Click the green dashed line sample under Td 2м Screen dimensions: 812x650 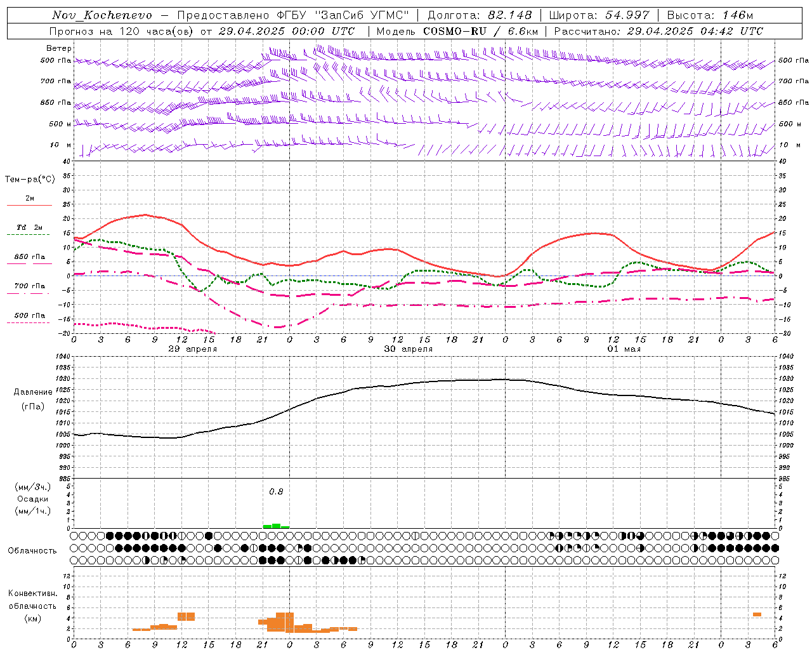click(29, 235)
